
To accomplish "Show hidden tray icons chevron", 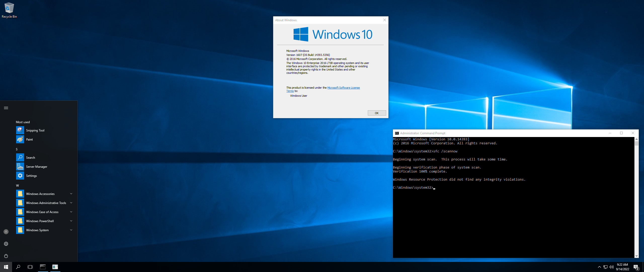I will 599,267.
